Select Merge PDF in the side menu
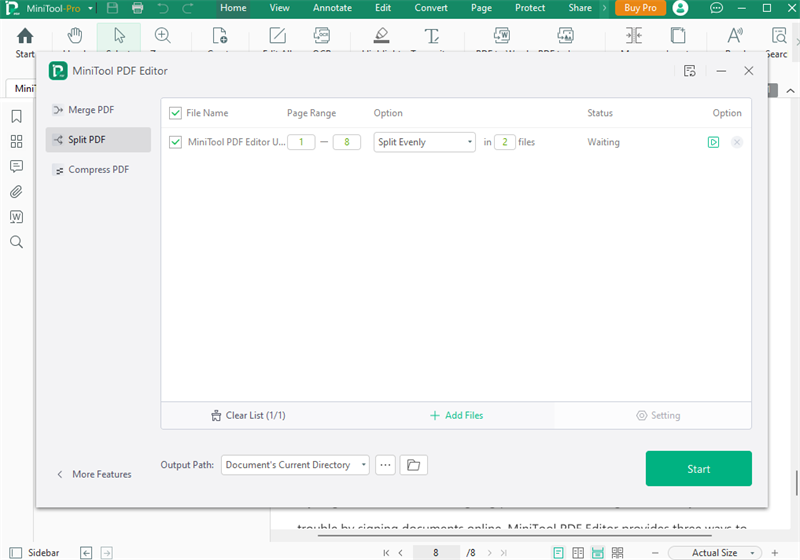The width and height of the screenshot is (800, 560). (x=98, y=110)
